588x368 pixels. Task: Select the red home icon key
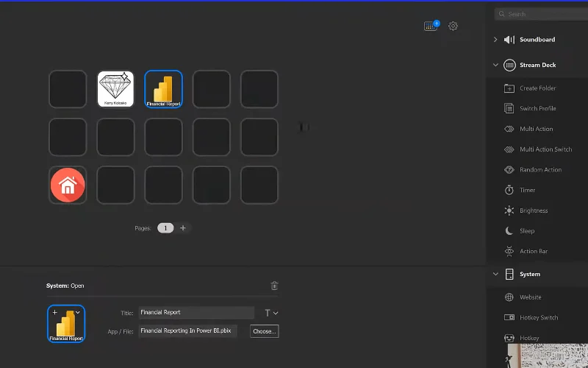tap(68, 185)
